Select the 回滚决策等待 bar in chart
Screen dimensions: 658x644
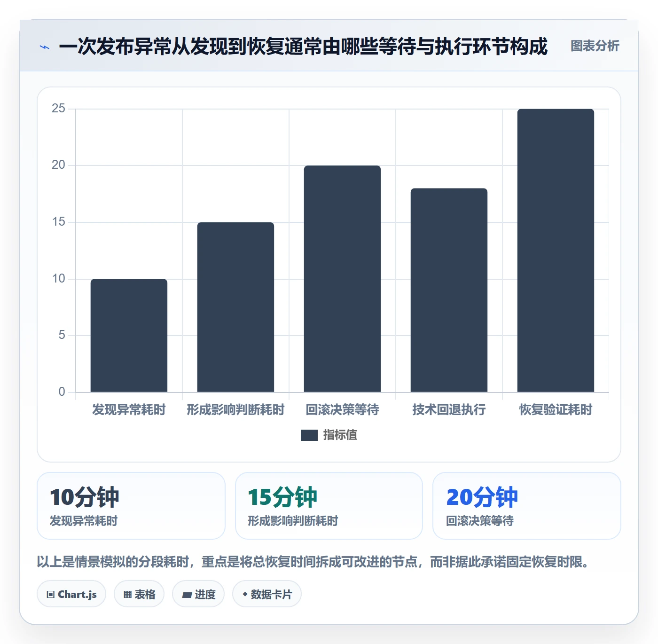click(x=342, y=279)
